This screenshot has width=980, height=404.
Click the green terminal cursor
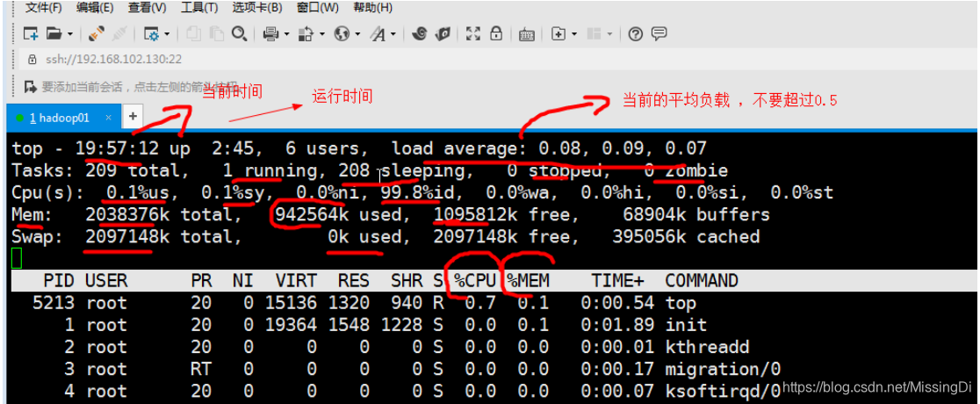coord(17,257)
